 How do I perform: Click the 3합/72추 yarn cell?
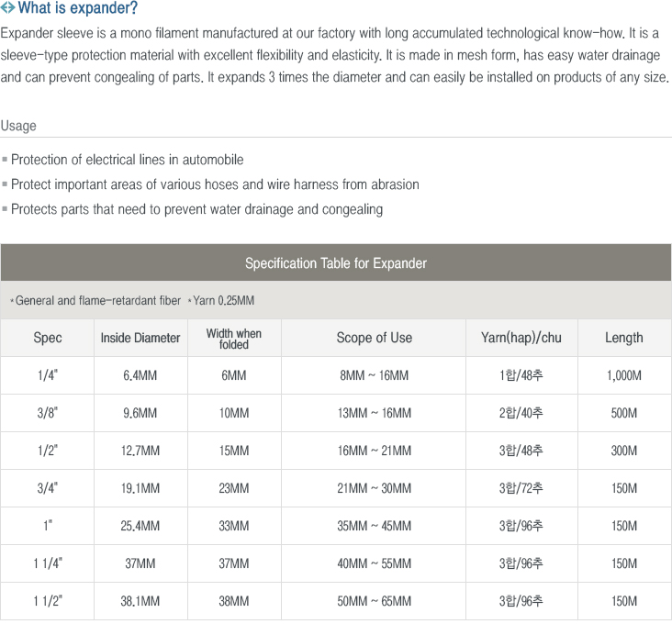521,488
